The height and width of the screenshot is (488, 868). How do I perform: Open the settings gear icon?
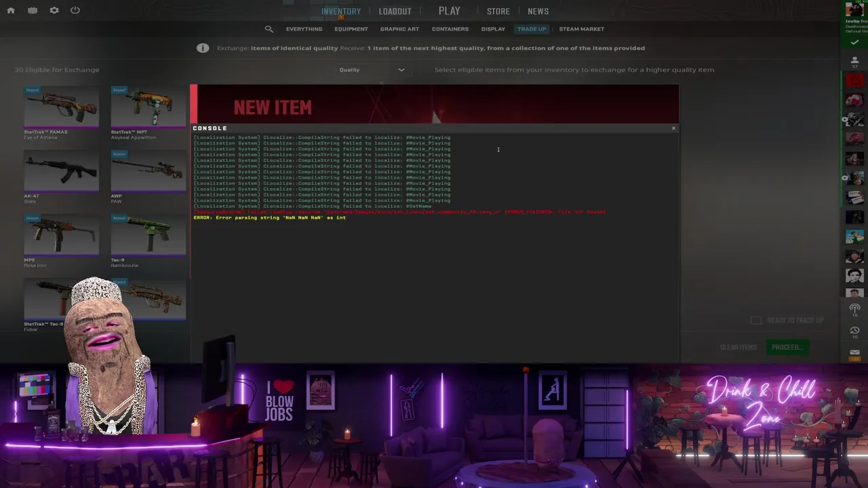tap(54, 10)
